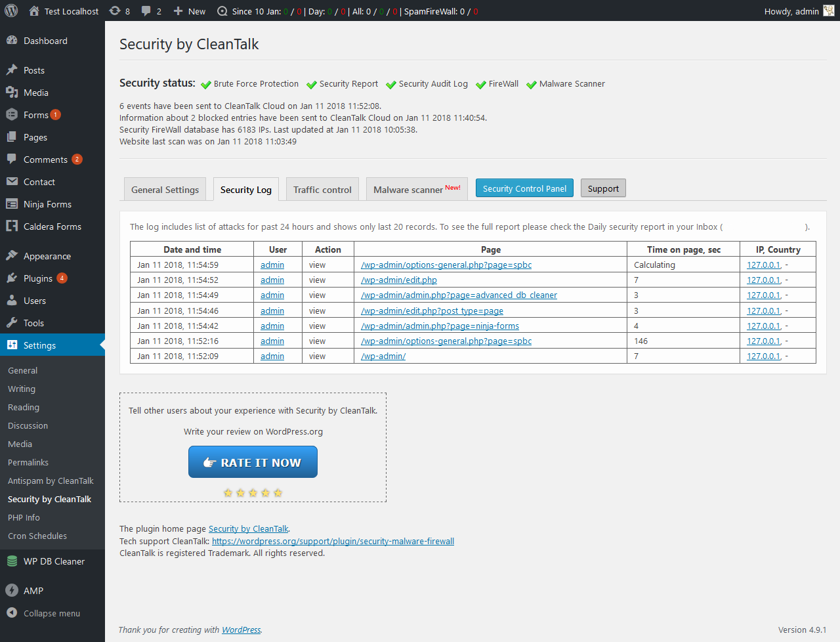Click the five-star rating row
Image resolution: width=840 pixels, height=642 pixels.
pyautogui.click(x=253, y=493)
